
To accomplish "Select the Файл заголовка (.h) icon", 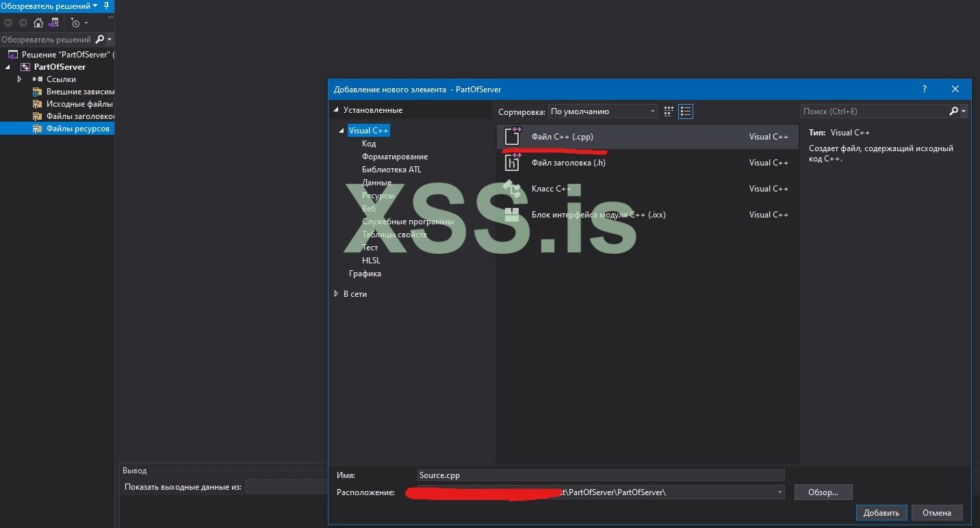I will 513,162.
